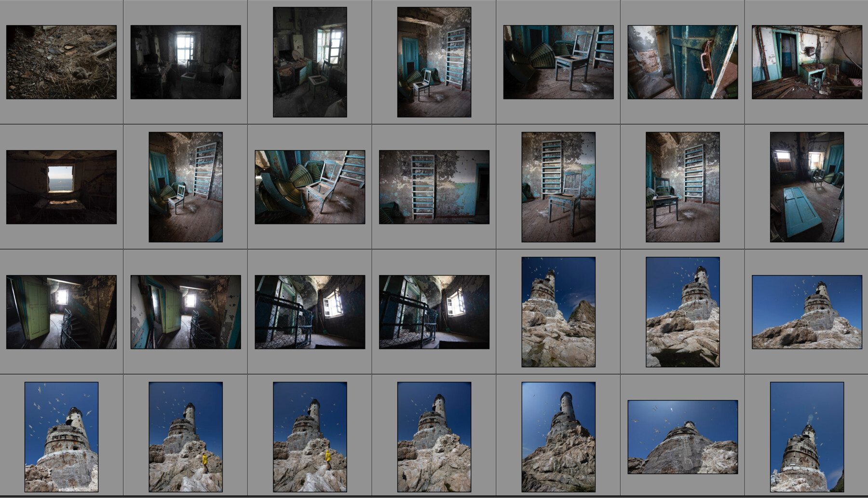Screen dimensions: 868x498
Task: Select the landscape lighthouse dome with sun photo
Action: pos(683,437)
